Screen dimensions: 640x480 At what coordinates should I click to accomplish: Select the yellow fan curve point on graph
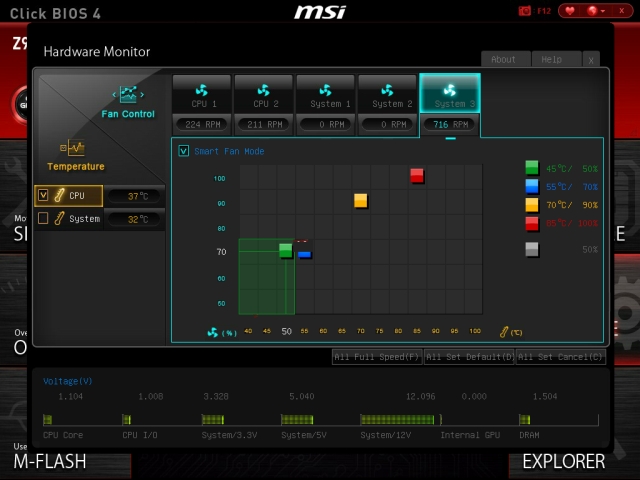(361, 201)
